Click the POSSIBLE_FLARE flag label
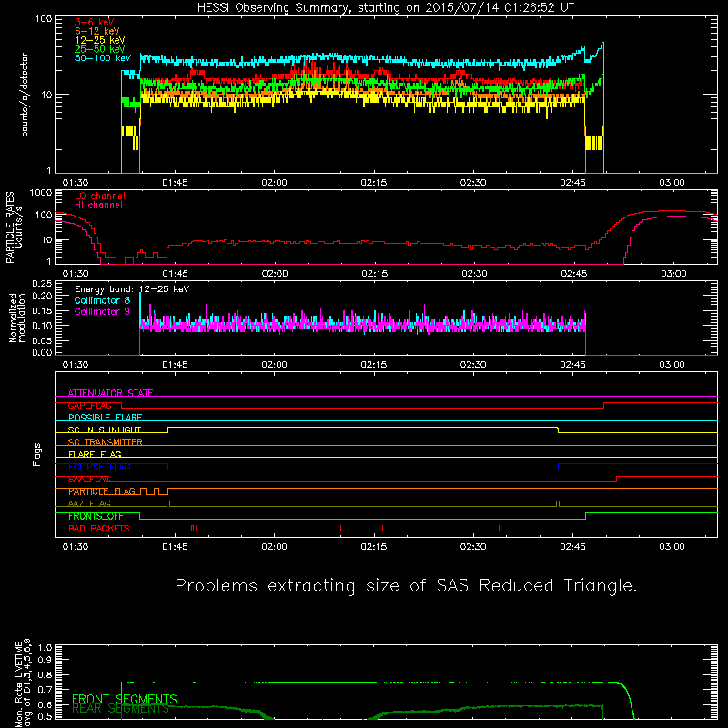Screen dimensions: 728x728 click(x=105, y=418)
